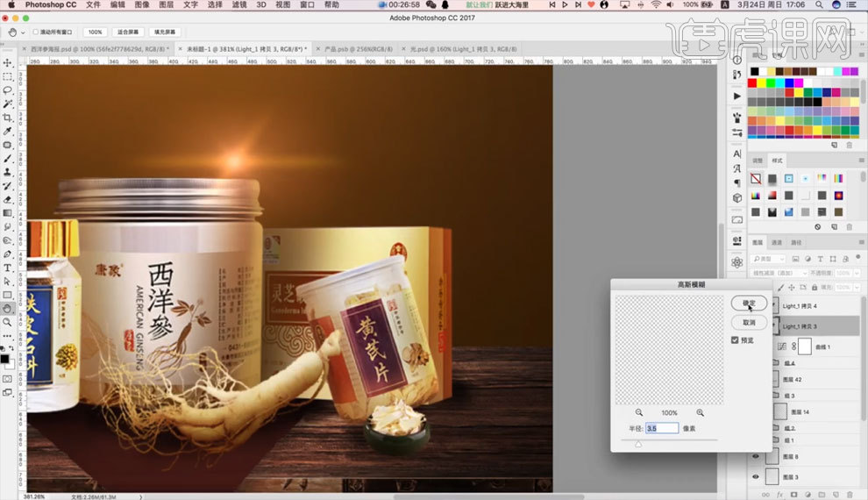Toggle lock image pixels brush icon
The height and width of the screenshot is (500, 868).
pos(780,288)
